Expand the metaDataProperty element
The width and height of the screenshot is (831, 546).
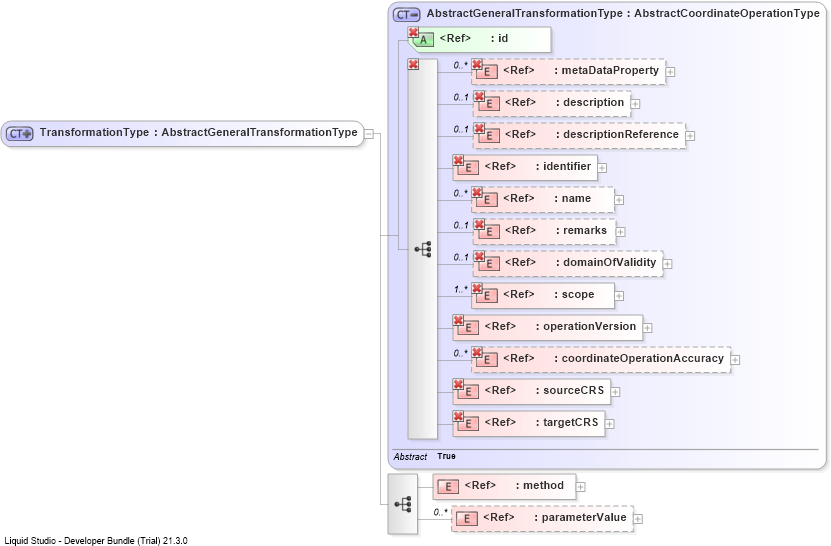tap(670, 72)
